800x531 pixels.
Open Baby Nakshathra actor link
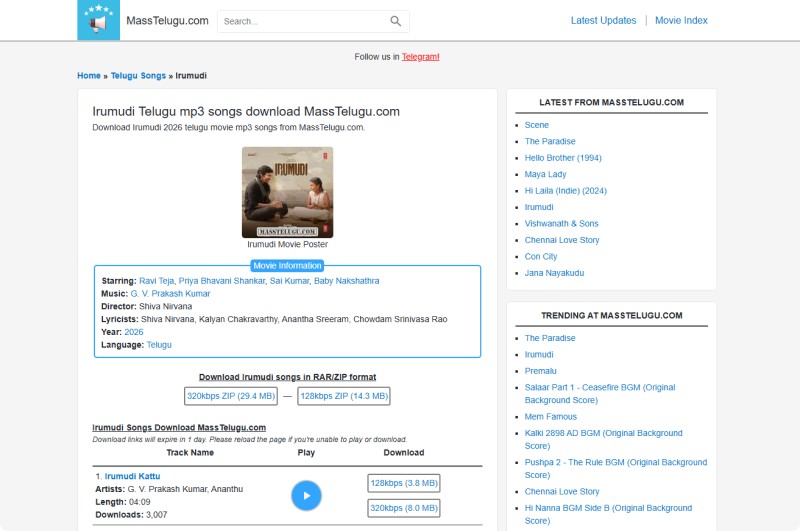tap(346, 281)
